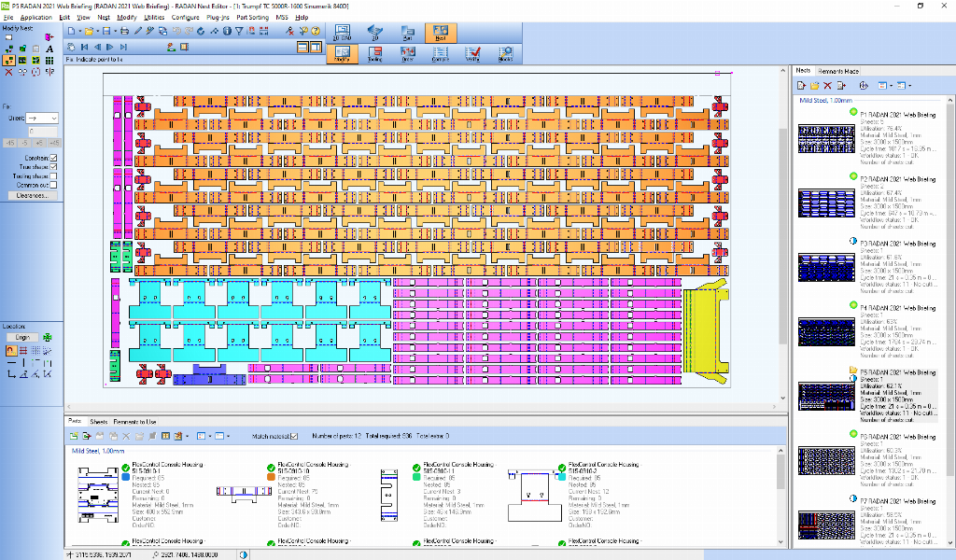Toggle the Constrain checkbox

click(53, 158)
